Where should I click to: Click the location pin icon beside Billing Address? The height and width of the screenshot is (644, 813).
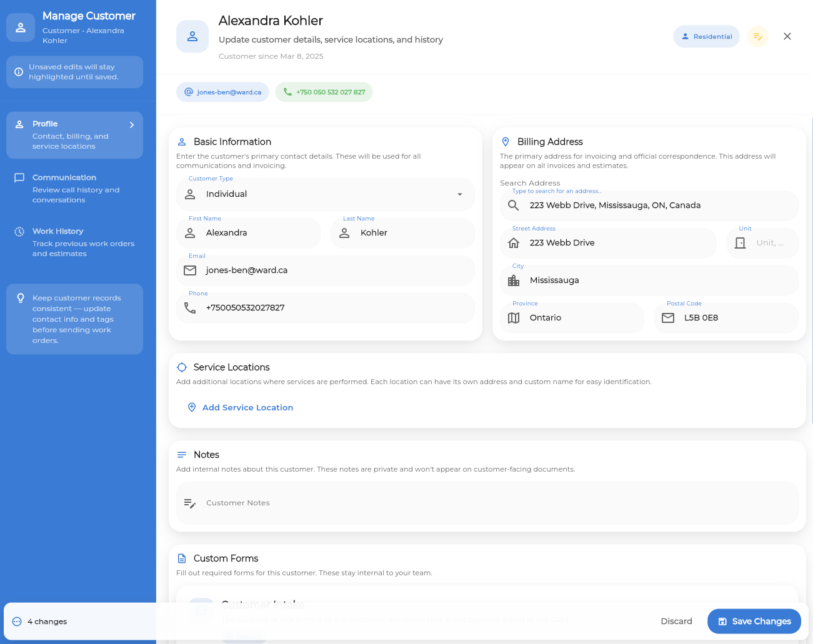point(506,141)
